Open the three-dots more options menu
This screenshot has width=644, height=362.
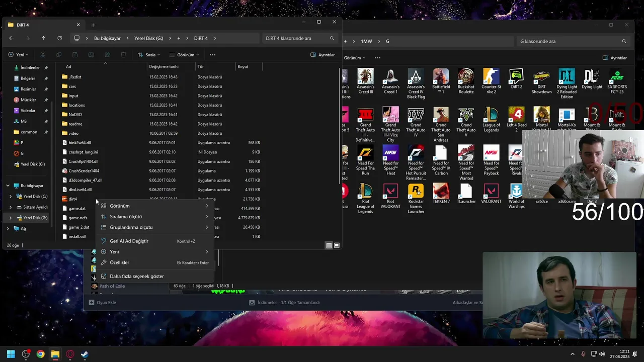tap(212, 55)
